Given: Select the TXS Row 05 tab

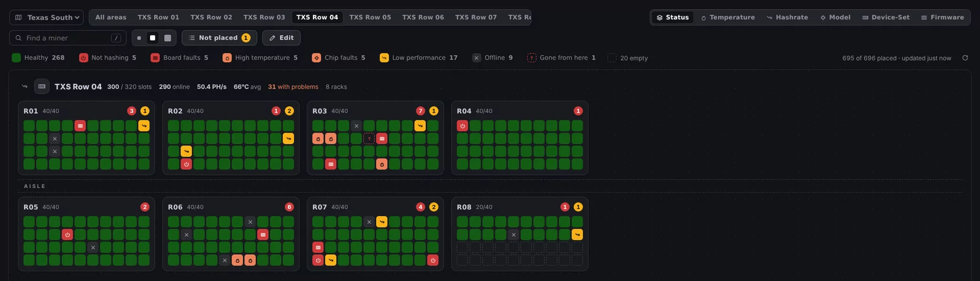Looking at the screenshot, I should tap(370, 17).
